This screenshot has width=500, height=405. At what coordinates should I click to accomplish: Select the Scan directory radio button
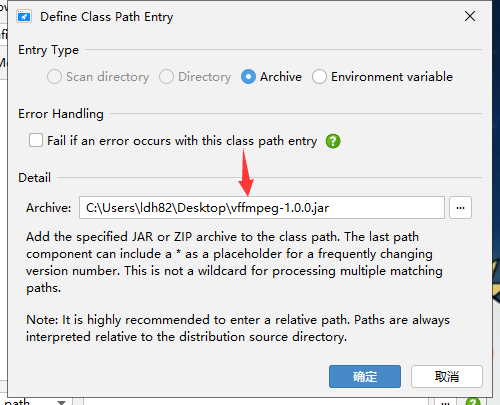point(54,77)
